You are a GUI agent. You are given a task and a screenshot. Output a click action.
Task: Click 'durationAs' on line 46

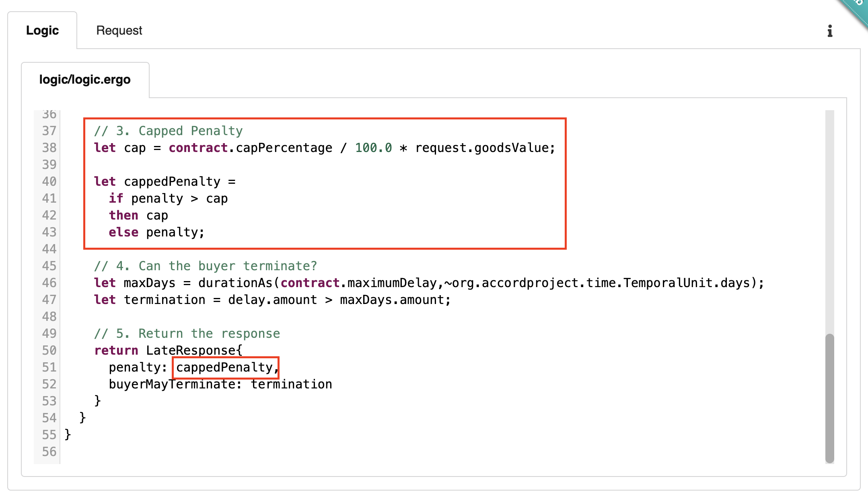point(235,283)
